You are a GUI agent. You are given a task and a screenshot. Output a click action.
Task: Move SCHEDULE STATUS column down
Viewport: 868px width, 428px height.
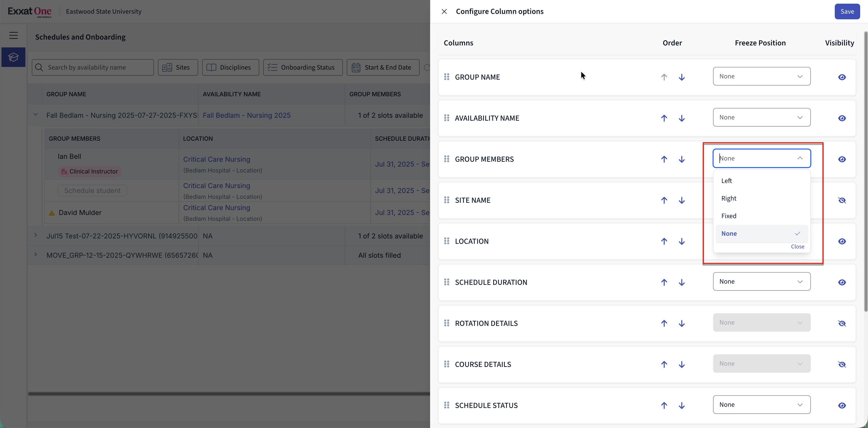[x=681, y=406]
